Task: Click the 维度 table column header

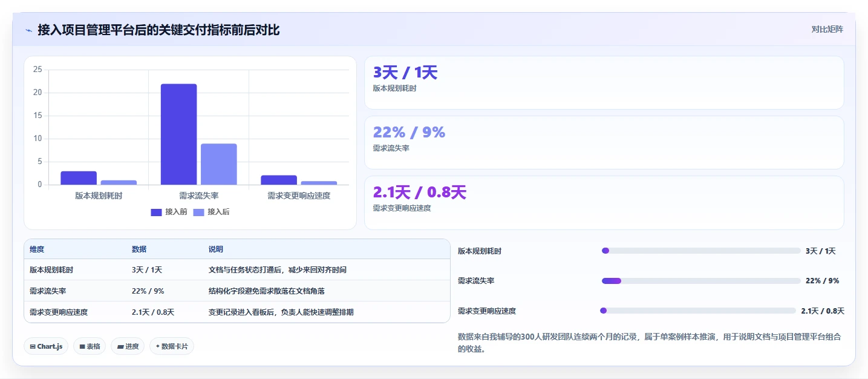Action: (37, 249)
